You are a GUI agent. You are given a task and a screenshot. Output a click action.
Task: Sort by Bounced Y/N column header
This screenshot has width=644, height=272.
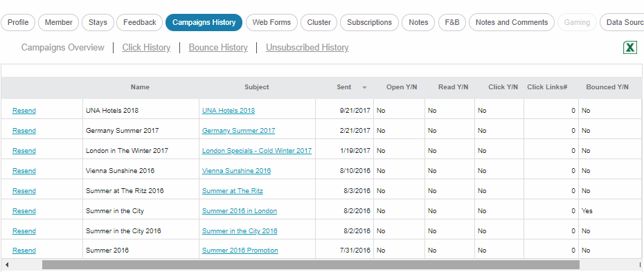[x=607, y=87]
